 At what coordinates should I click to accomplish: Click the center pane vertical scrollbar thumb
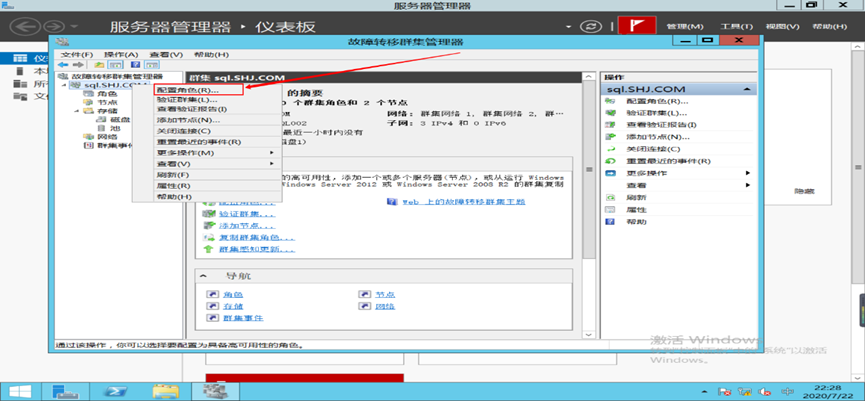(589, 169)
